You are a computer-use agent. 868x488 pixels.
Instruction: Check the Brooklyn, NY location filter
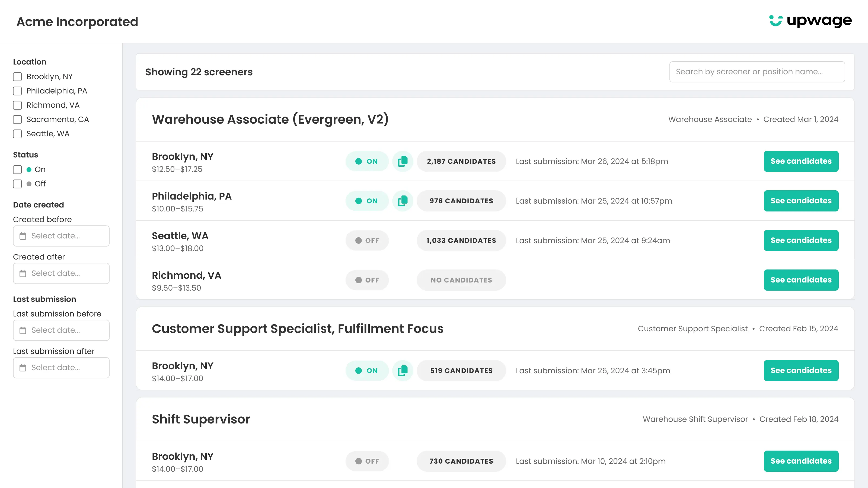(x=17, y=77)
